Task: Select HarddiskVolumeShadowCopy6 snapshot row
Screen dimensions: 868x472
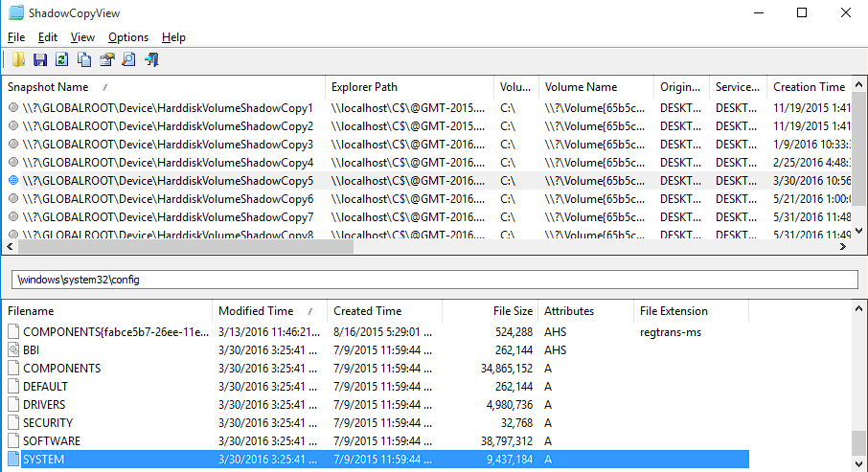Action: click(168, 199)
